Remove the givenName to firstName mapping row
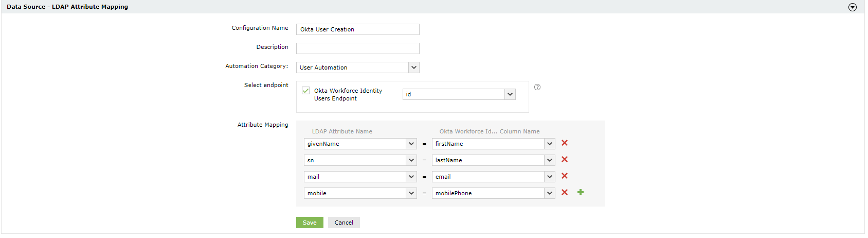 pyautogui.click(x=565, y=143)
